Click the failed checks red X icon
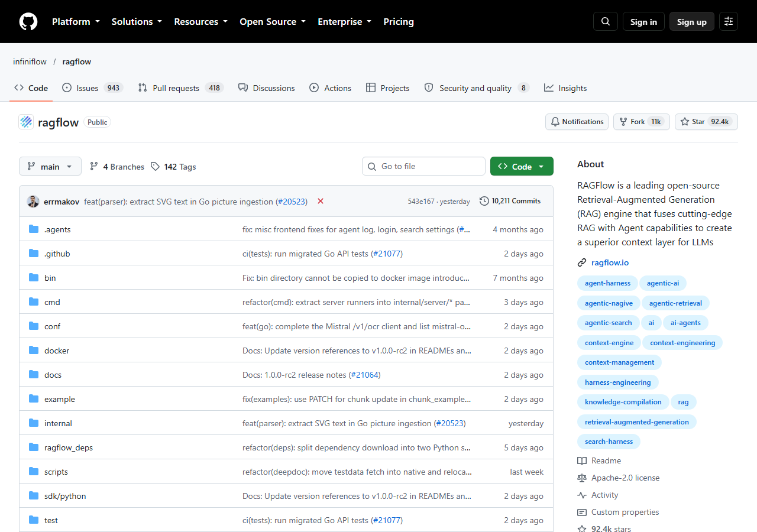757x532 pixels. click(321, 202)
